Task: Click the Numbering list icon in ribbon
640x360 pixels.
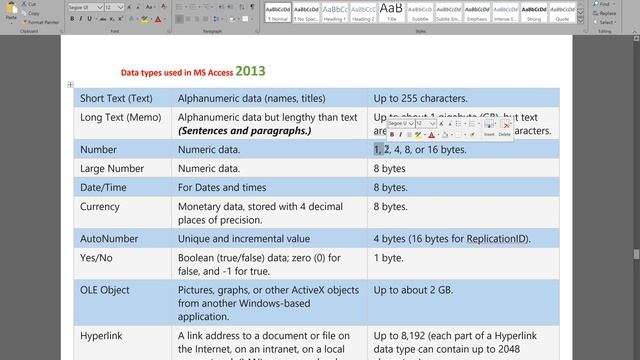Action: (x=193, y=7)
